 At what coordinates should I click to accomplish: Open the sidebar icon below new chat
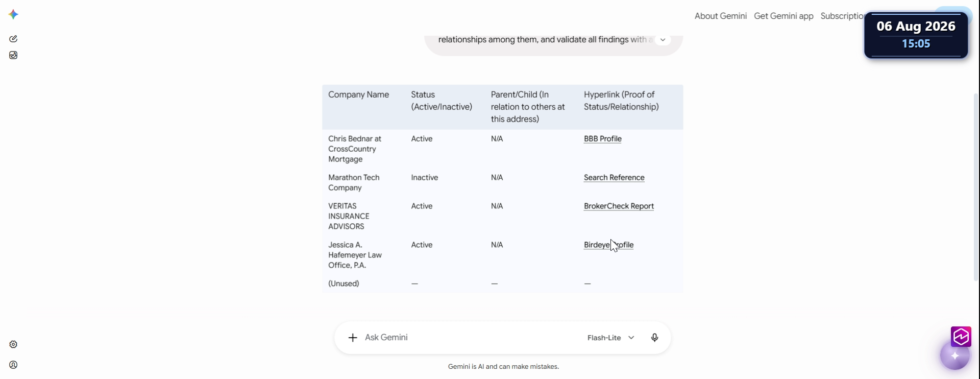pyautogui.click(x=13, y=55)
